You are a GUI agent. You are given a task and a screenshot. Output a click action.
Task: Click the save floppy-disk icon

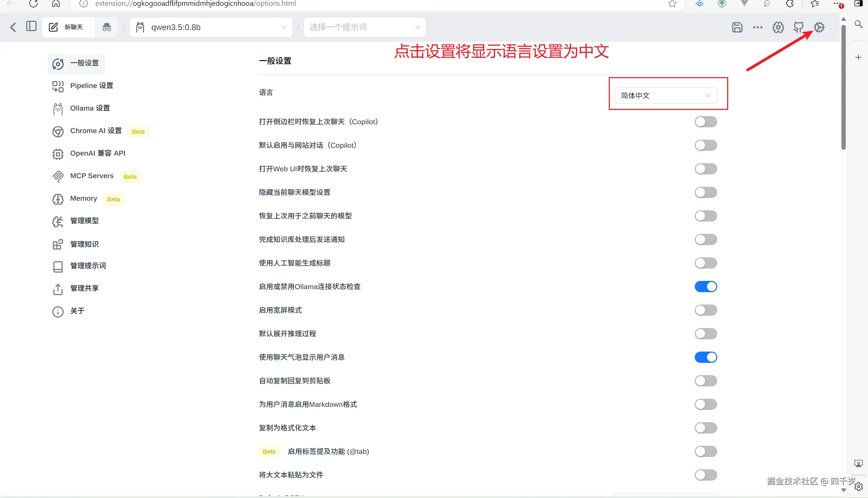click(x=737, y=27)
